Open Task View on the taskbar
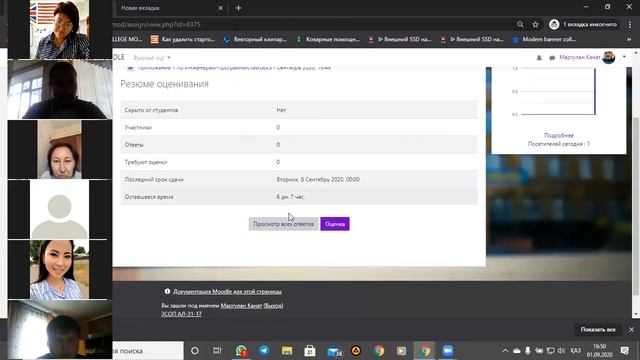 pyautogui.click(x=217, y=351)
